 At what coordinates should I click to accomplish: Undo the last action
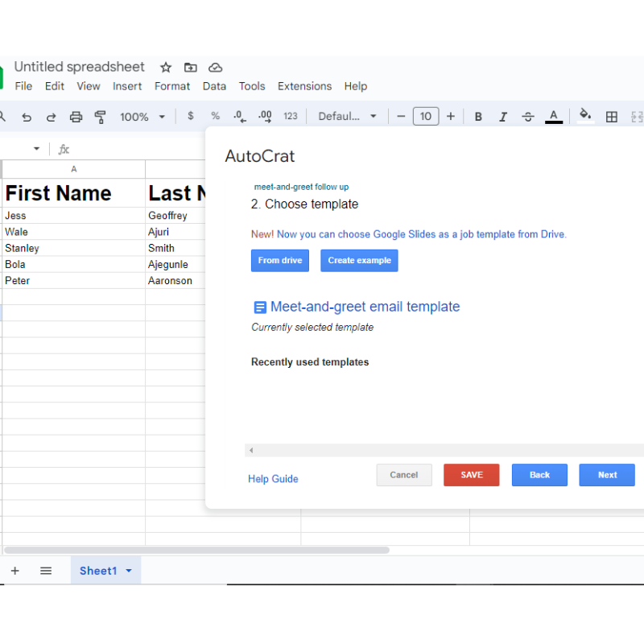tap(27, 117)
